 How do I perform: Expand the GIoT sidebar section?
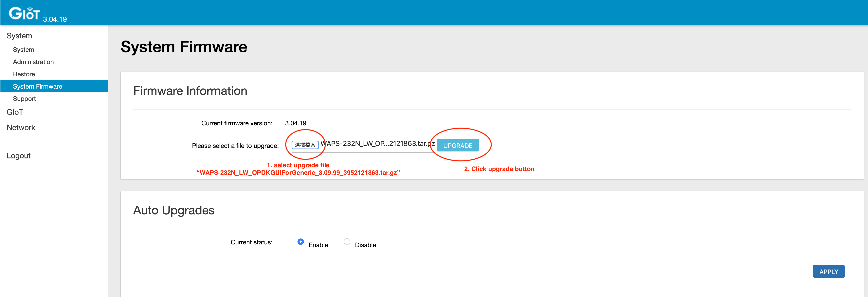[x=15, y=112]
